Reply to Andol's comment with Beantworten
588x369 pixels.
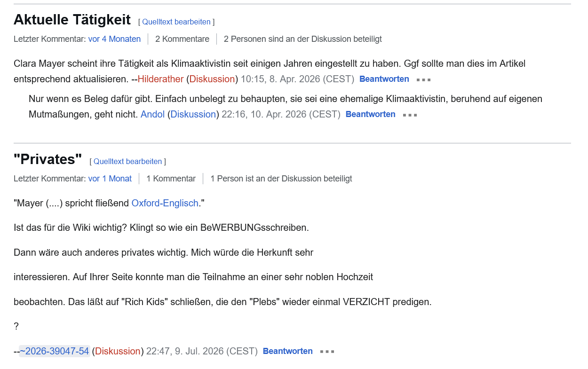(370, 114)
